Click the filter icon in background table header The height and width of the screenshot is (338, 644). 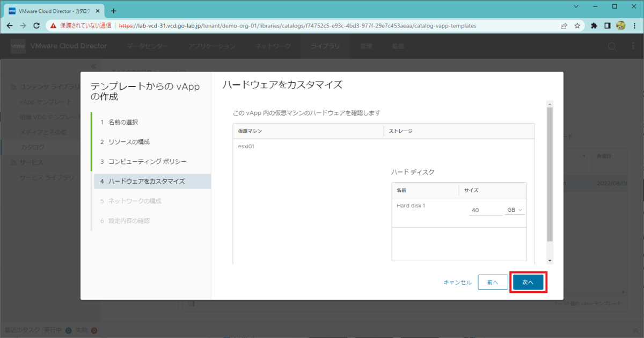(x=583, y=156)
